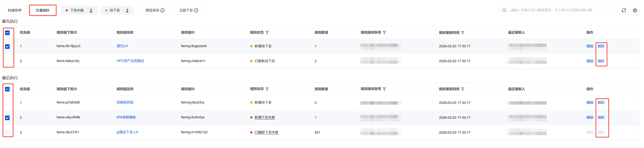
Task: Click info icon next to 预览变动
Action: click(162, 10)
